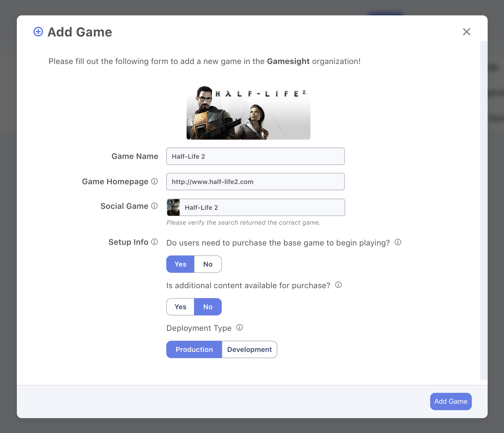Click the Half-Life 2 banner image
Image resolution: width=504 pixels, height=433 pixels.
tap(249, 112)
